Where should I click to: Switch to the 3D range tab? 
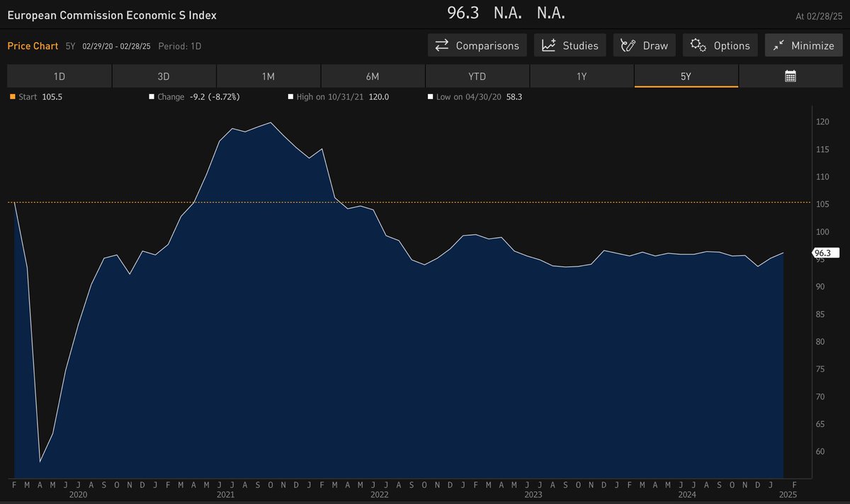click(x=164, y=76)
